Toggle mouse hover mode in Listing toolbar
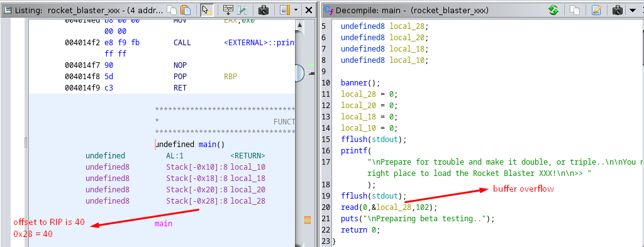Viewport: 644px width, 247px height. tap(206, 9)
